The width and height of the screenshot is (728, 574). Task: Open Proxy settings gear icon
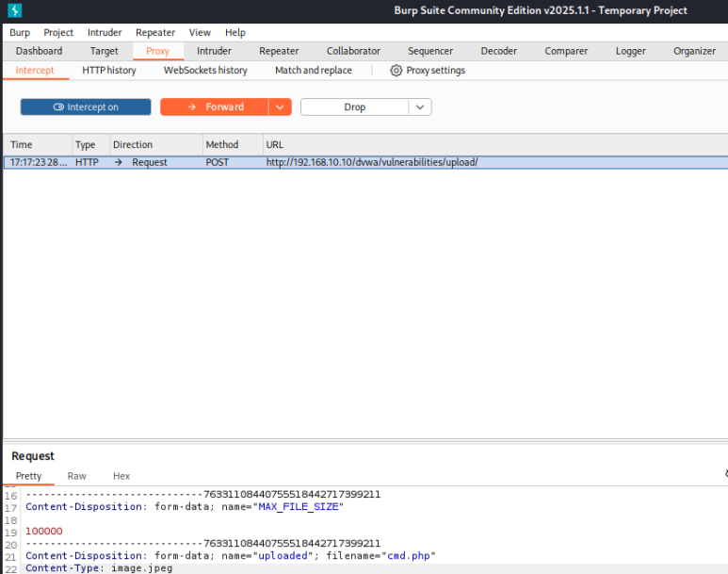click(396, 70)
